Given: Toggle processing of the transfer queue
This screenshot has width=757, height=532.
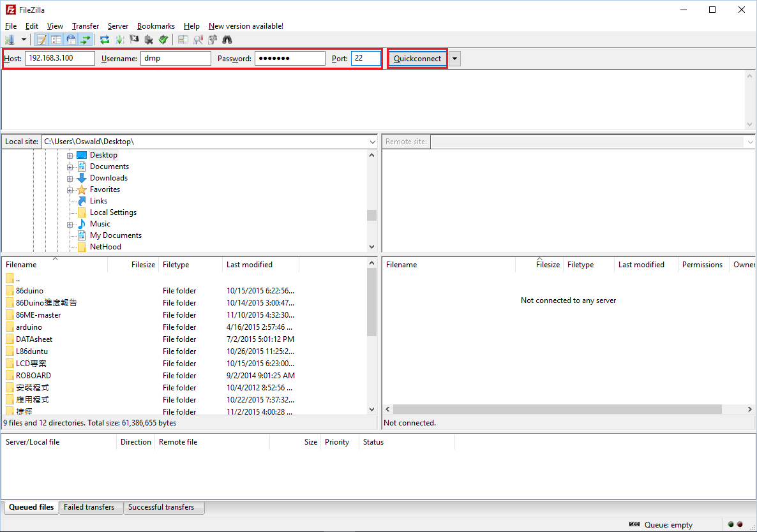Looking at the screenshot, I should point(119,40).
